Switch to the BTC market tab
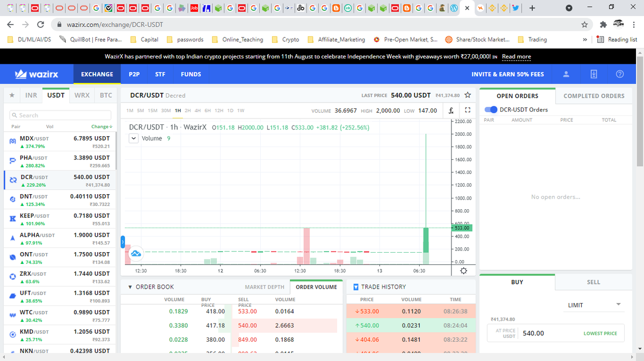The image size is (644, 361). 106,95
